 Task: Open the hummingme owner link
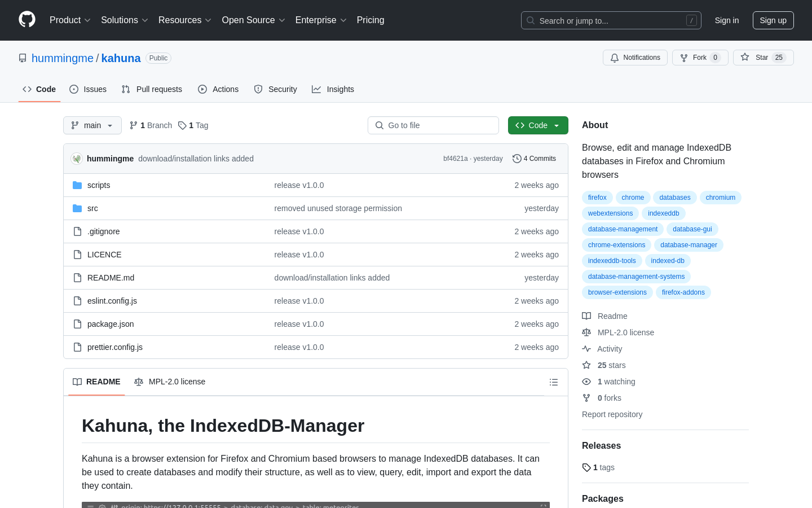[x=63, y=58]
